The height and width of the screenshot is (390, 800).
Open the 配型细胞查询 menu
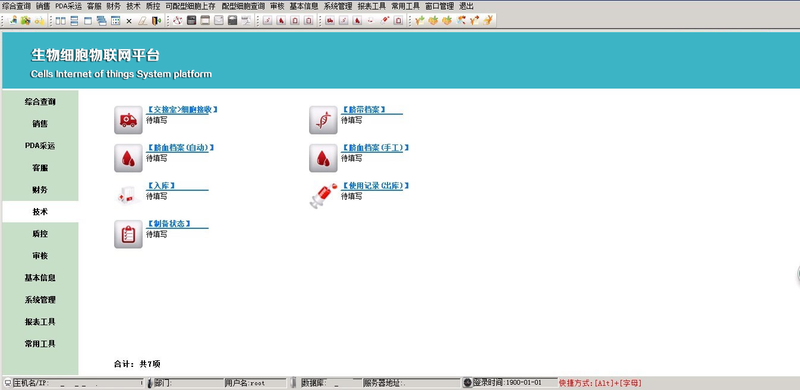pos(243,6)
